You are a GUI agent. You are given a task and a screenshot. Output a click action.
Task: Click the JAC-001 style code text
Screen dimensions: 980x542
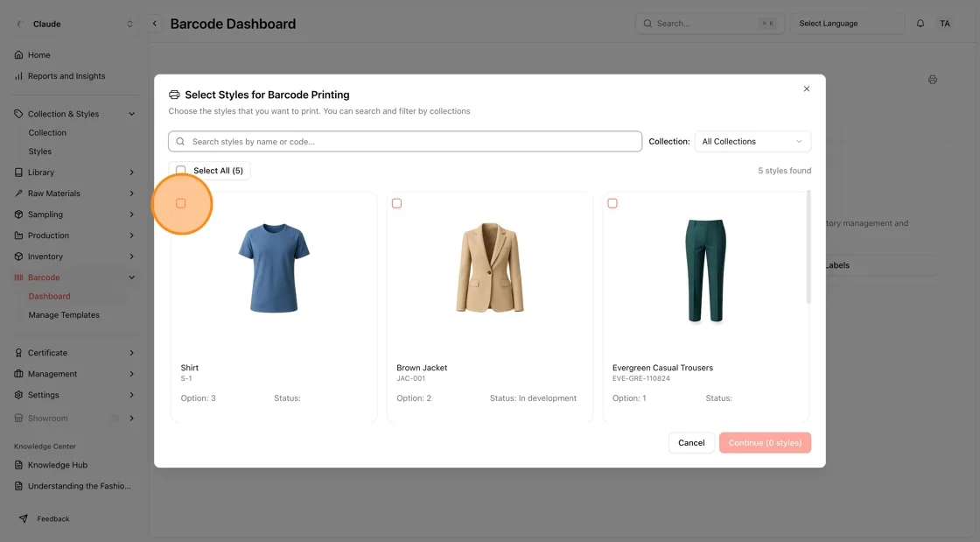410,378
